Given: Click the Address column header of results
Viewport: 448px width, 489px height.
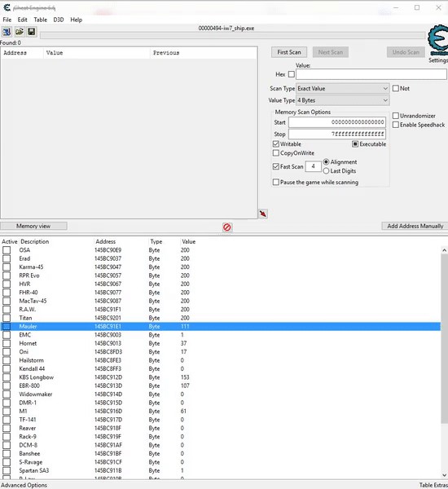Looking at the screenshot, I should pos(15,53).
